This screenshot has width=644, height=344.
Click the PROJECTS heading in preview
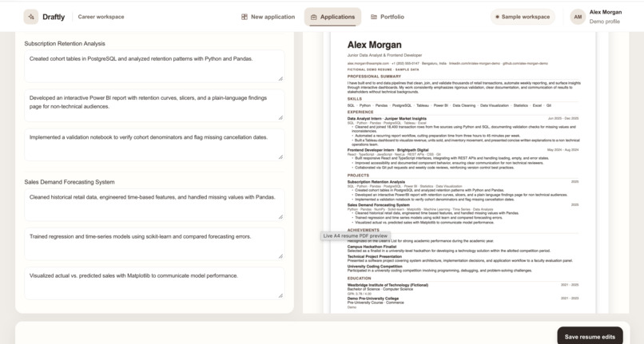point(358,176)
